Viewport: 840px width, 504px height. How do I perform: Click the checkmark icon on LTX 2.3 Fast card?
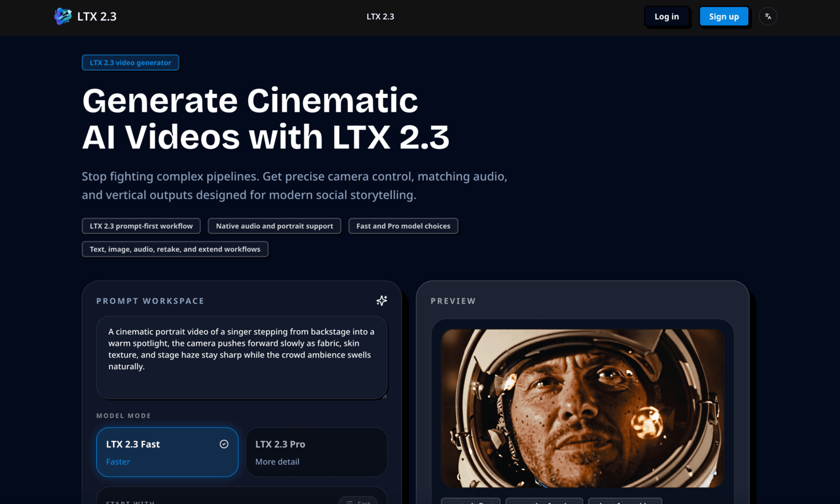224,444
